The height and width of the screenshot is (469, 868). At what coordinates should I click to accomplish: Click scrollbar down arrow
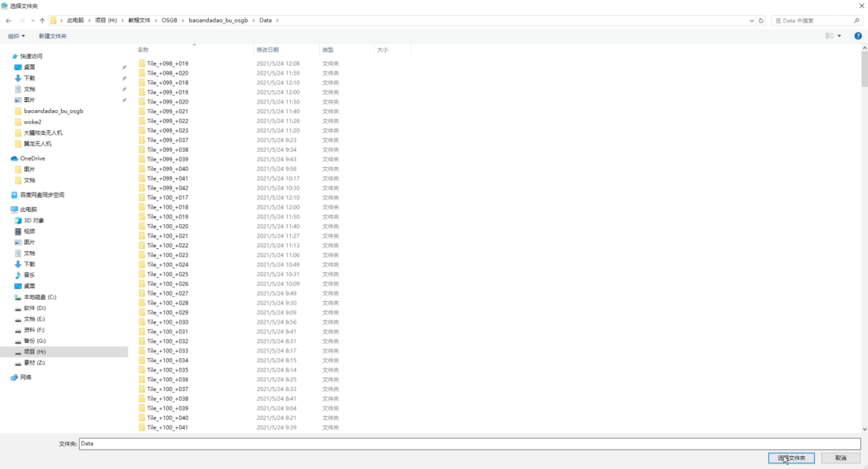click(864, 429)
